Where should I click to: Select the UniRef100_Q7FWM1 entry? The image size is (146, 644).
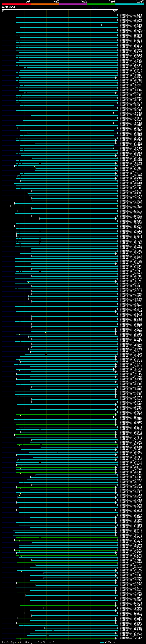point(131,294)
